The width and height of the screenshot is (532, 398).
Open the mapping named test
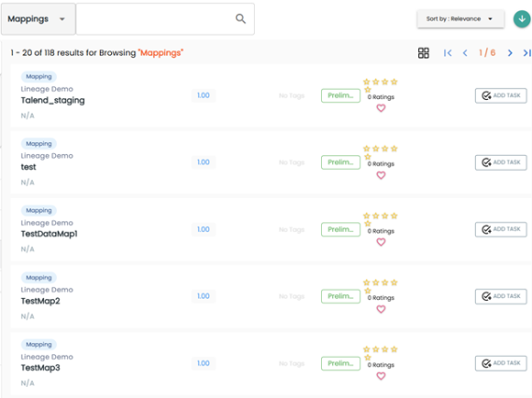tap(29, 167)
